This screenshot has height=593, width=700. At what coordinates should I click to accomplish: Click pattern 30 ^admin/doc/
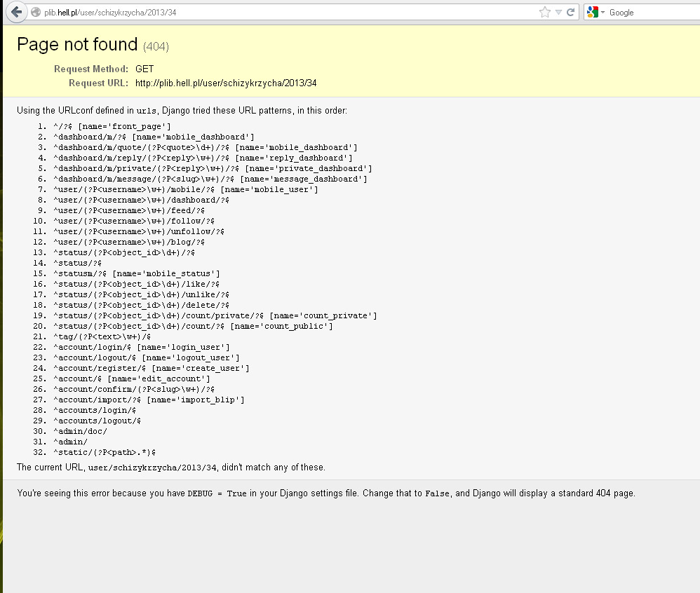click(81, 431)
